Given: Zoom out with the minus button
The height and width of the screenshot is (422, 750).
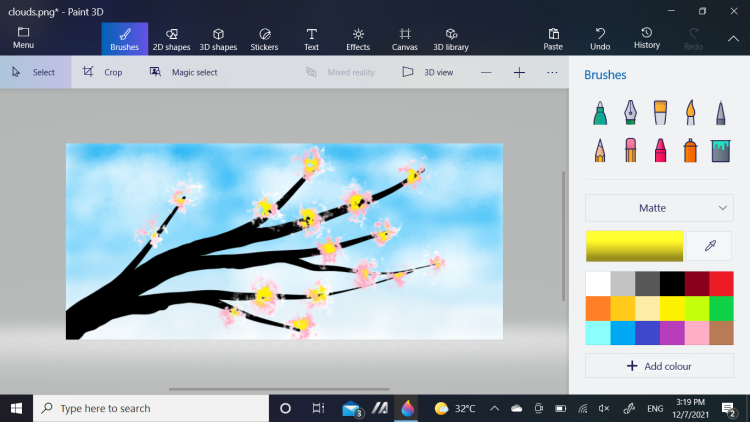Looking at the screenshot, I should point(486,73).
